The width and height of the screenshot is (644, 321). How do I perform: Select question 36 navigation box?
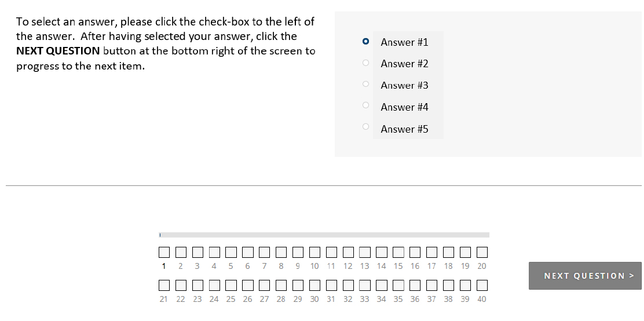(x=415, y=285)
